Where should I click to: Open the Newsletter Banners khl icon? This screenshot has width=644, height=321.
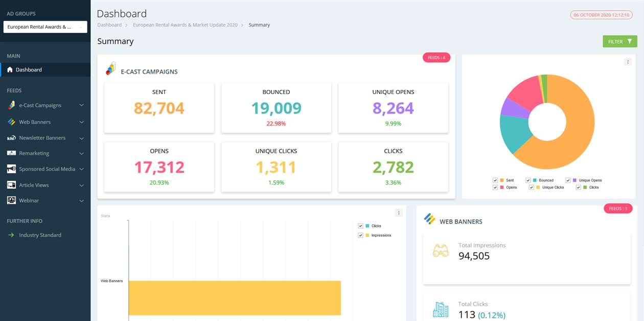[x=11, y=138]
